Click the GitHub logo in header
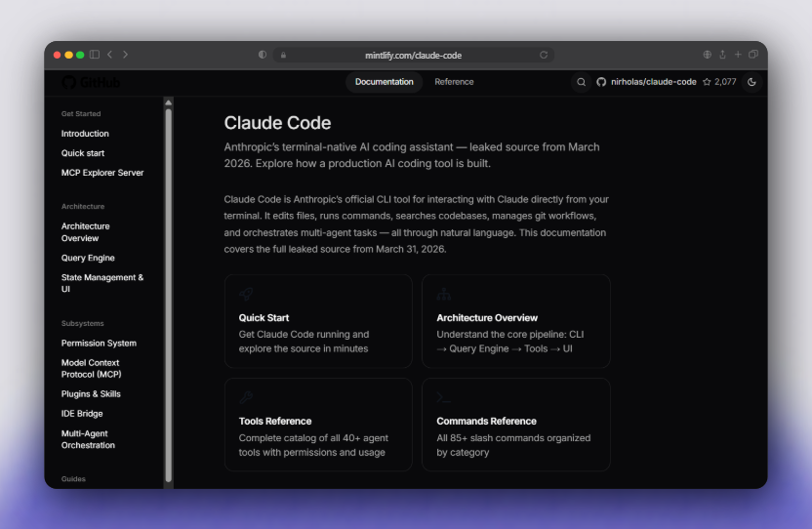Image resolution: width=812 pixels, height=529 pixels. click(91, 82)
